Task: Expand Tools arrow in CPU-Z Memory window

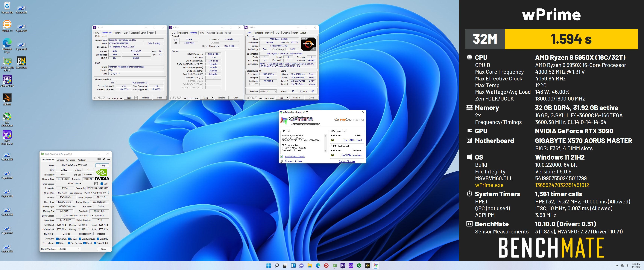Action: pyautogui.click(x=212, y=98)
